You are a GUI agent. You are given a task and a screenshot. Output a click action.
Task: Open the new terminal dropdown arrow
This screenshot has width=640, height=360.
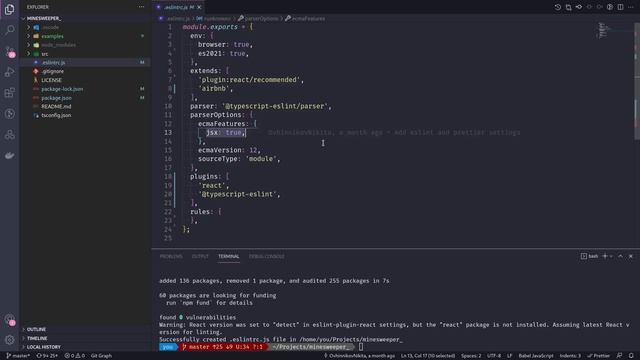[x=611, y=256]
